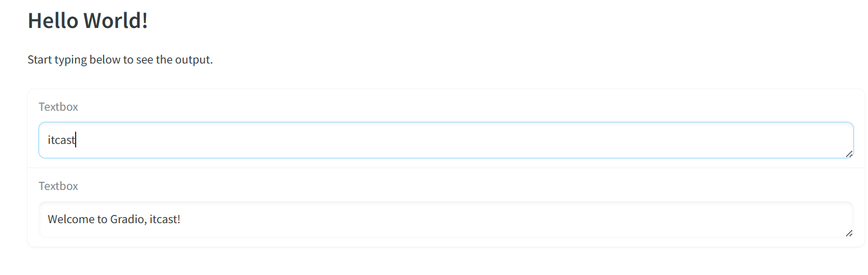868x275 pixels.
Task: Focus the input textbox containing itcast
Action: [446, 140]
